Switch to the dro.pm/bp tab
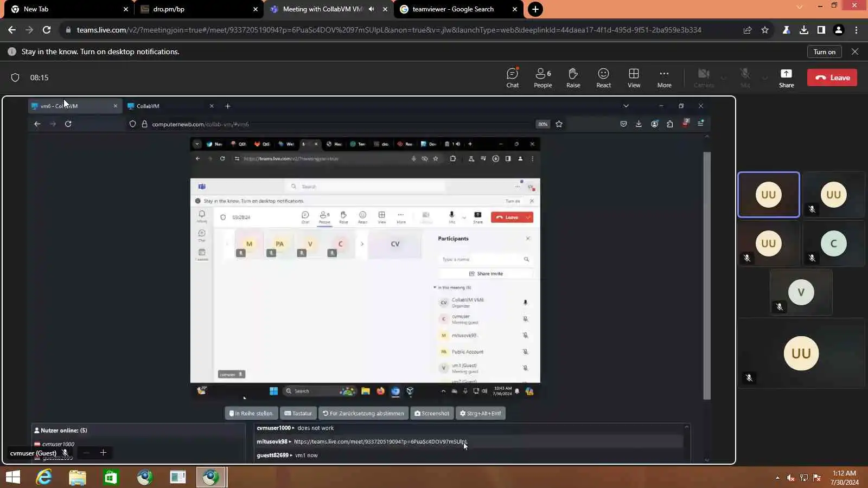The width and height of the screenshot is (868, 488). point(198,9)
